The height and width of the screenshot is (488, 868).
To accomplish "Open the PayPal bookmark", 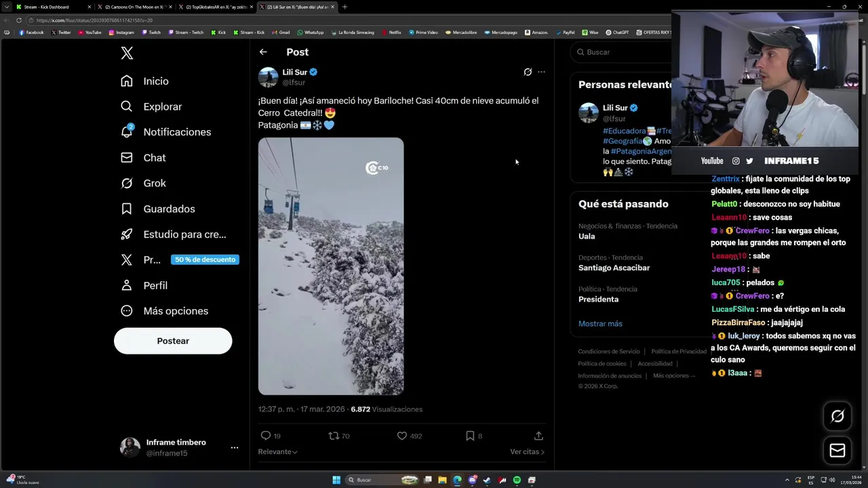I will (x=565, y=33).
